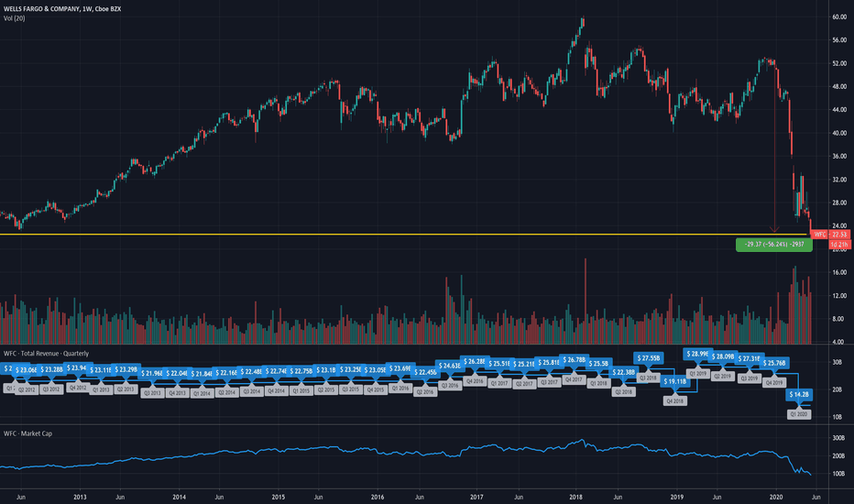Image resolution: width=854 pixels, height=504 pixels.
Task: Click the Q4 2019 quarter tag
Action: click(774, 382)
